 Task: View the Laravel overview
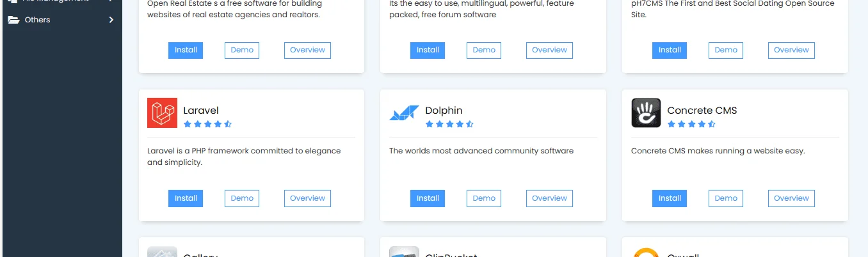pos(307,198)
